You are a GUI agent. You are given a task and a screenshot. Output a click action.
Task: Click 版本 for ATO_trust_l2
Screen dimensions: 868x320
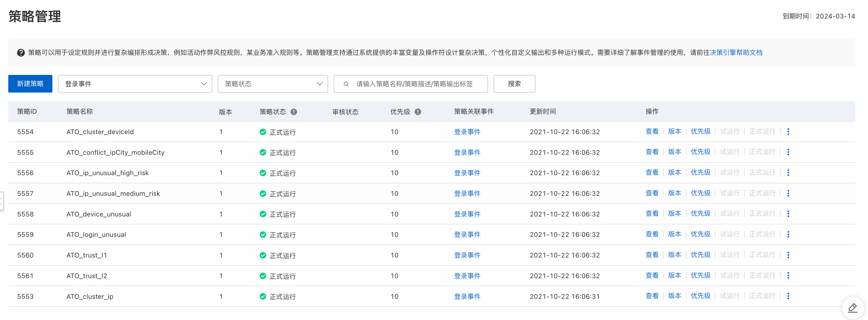675,276
